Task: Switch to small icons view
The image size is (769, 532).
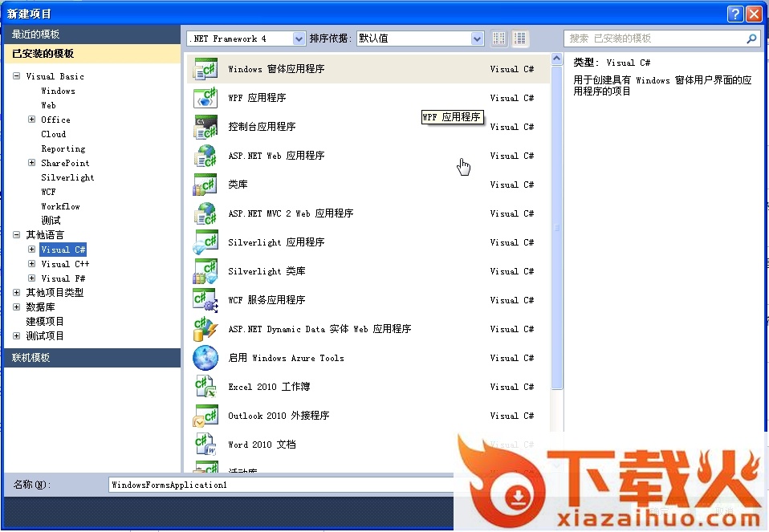Action: click(498, 39)
